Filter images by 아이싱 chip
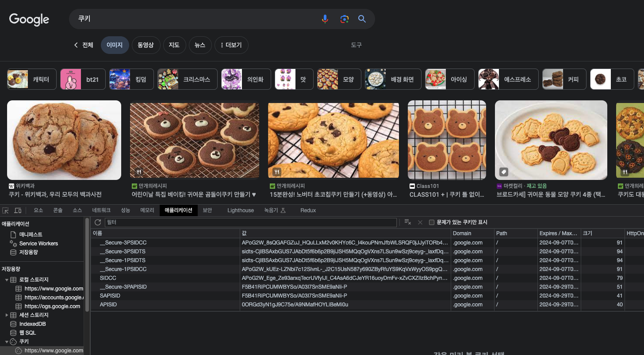The image size is (644, 355). point(450,79)
